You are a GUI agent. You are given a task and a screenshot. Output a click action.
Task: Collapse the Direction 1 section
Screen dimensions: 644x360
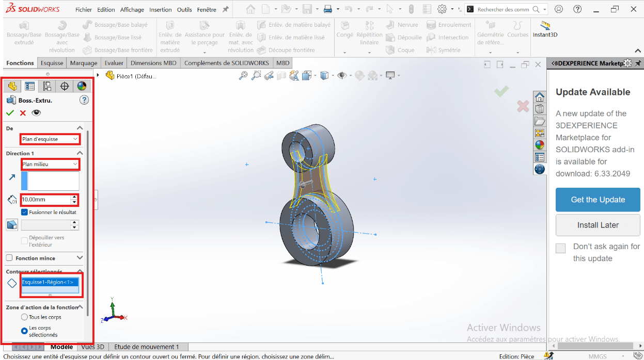80,153
